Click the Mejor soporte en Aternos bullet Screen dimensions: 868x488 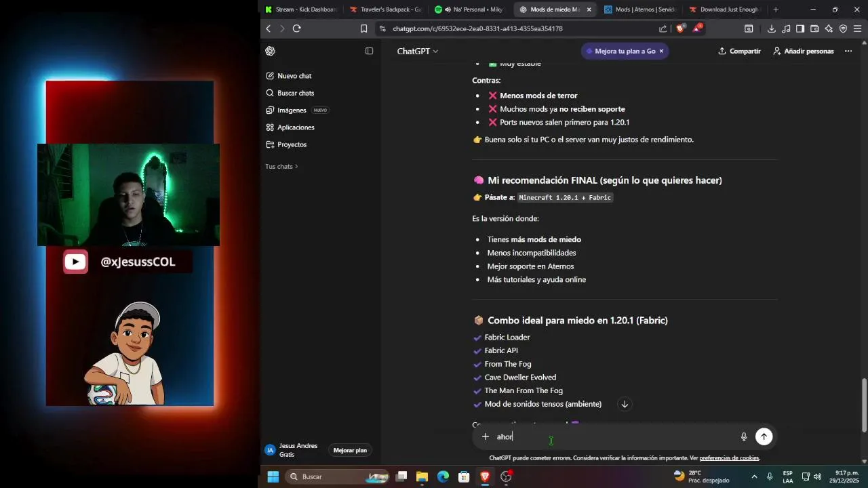pos(530,266)
